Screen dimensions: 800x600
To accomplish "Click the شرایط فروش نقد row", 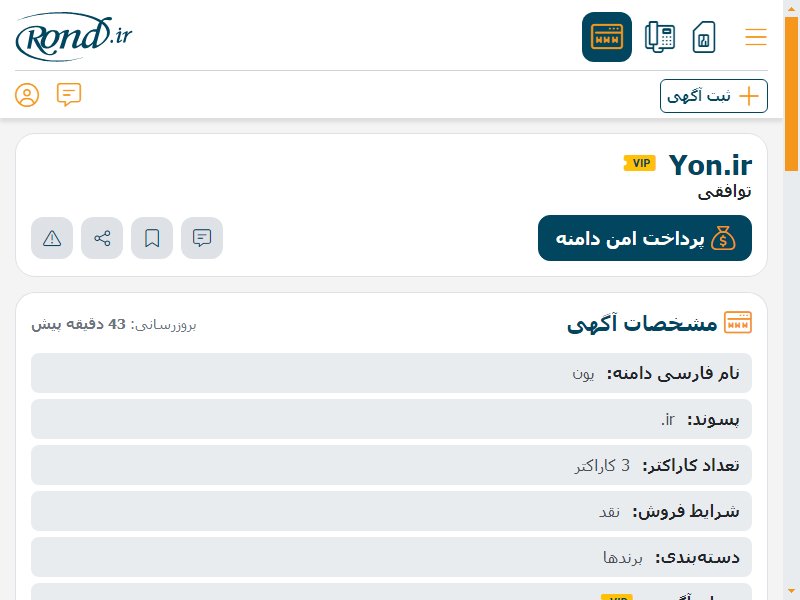I will click(x=391, y=511).
